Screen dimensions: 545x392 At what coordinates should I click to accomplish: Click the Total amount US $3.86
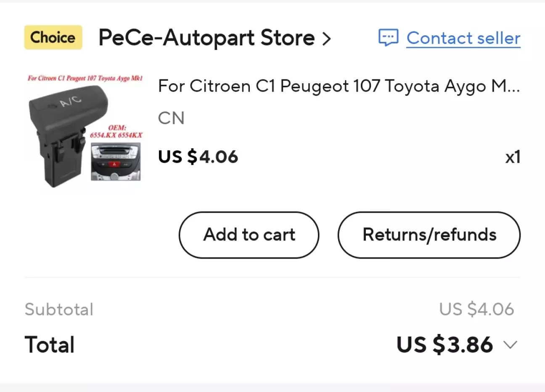pyautogui.click(x=444, y=345)
